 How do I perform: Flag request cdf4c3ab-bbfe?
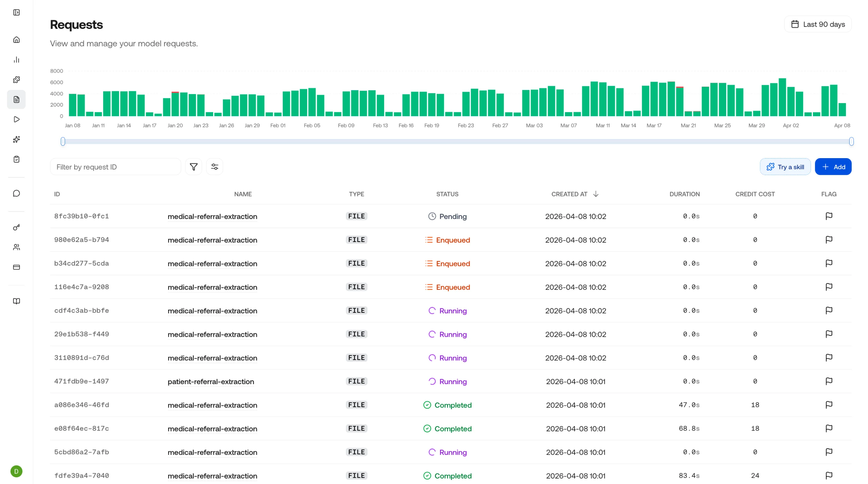[829, 311]
